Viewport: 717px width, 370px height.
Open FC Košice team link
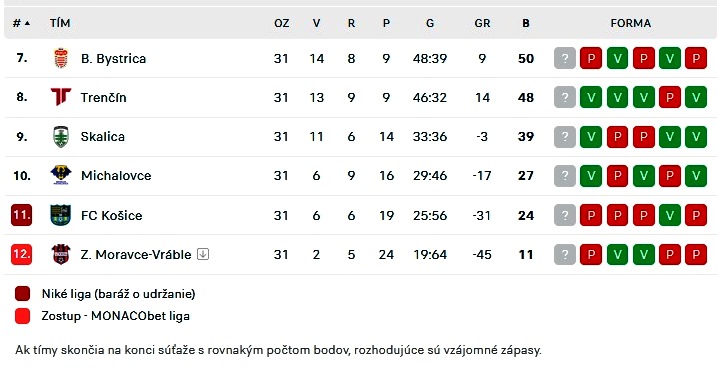pos(112,215)
